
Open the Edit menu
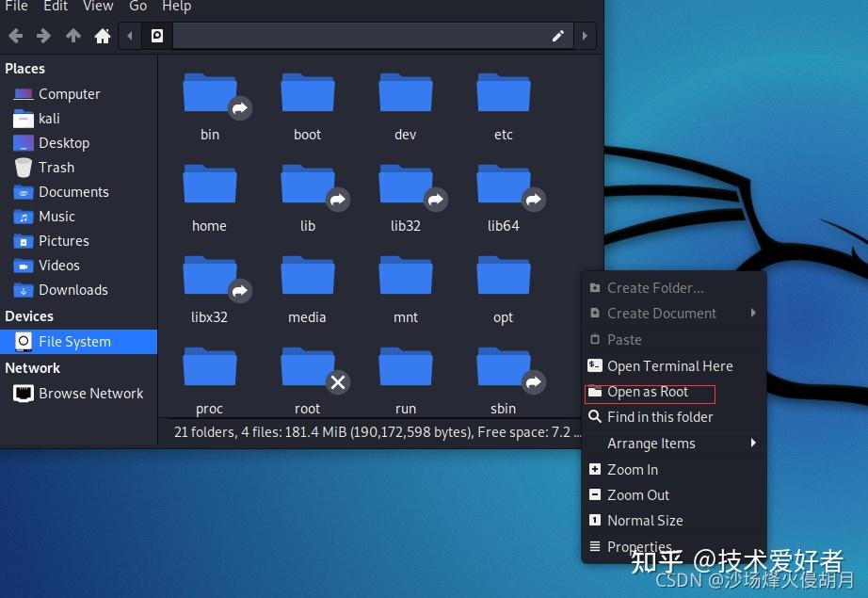pos(56,6)
